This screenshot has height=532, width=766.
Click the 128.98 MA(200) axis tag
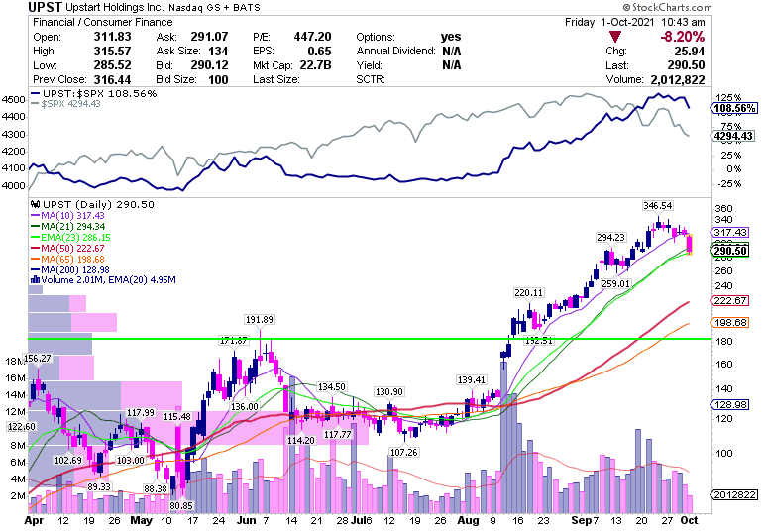pyautogui.click(x=730, y=404)
